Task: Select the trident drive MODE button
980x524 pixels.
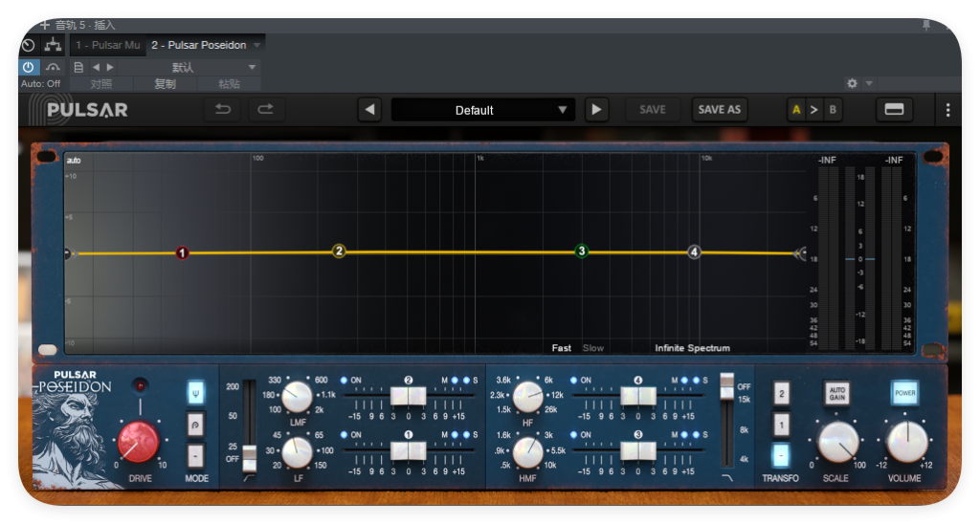Action: [195, 393]
